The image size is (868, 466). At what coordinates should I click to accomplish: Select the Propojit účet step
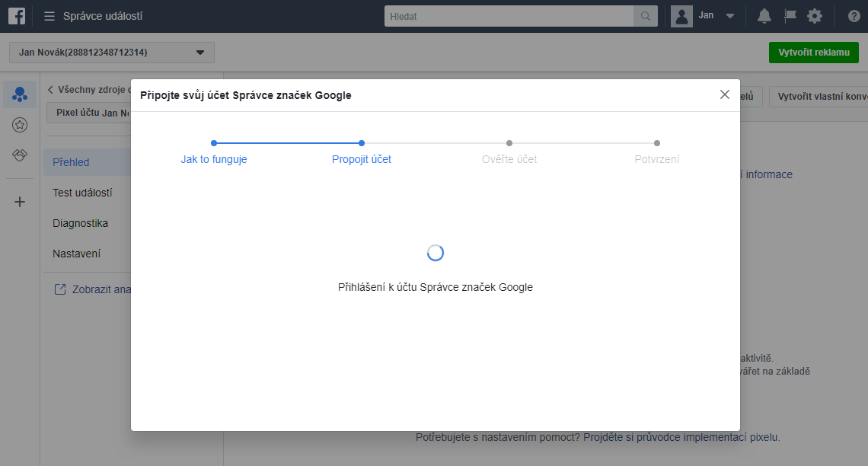[x=362, y=159]
